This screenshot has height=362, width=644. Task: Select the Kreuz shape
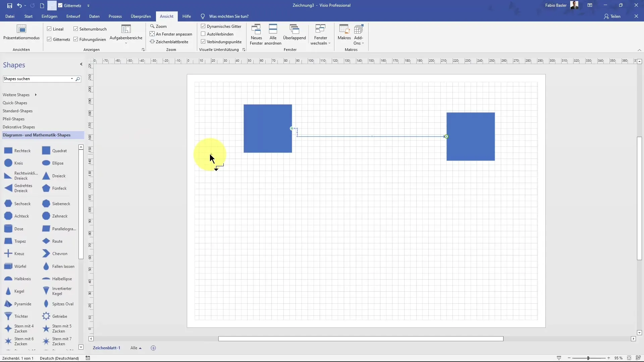pyautogui.click(x=14, y=254)
